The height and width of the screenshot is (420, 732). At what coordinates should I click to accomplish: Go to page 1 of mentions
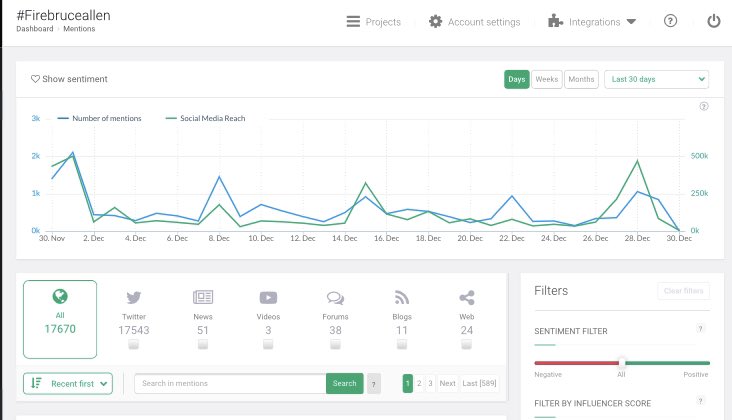(x=408, y=384)
